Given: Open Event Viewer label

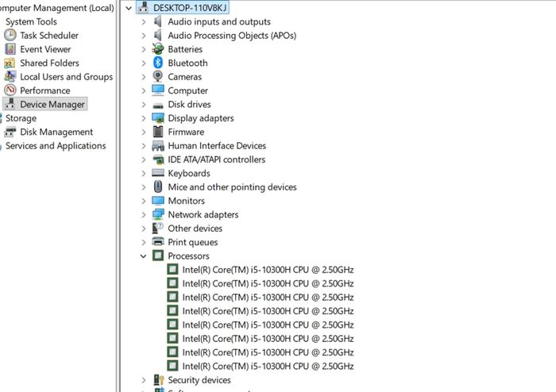Looking at the screenshot, I should pos(45,49).
